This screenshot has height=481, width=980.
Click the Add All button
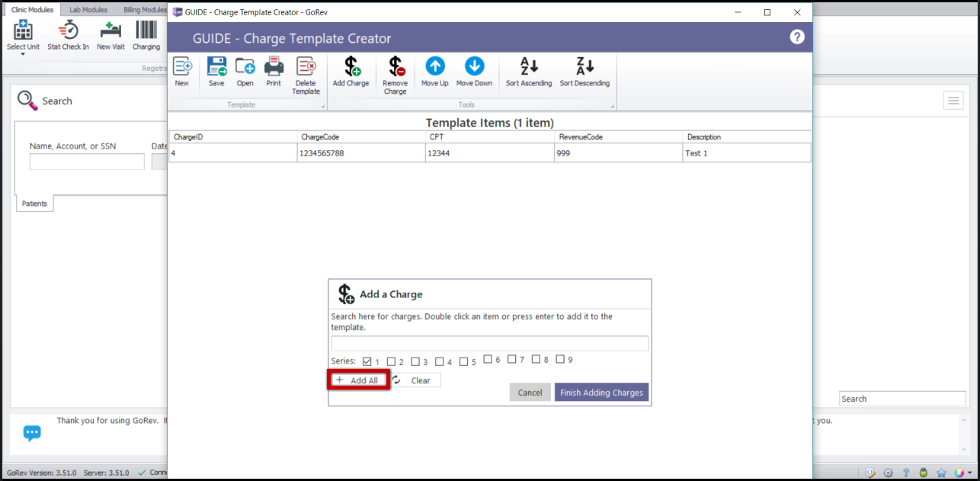tap(359, 380)
